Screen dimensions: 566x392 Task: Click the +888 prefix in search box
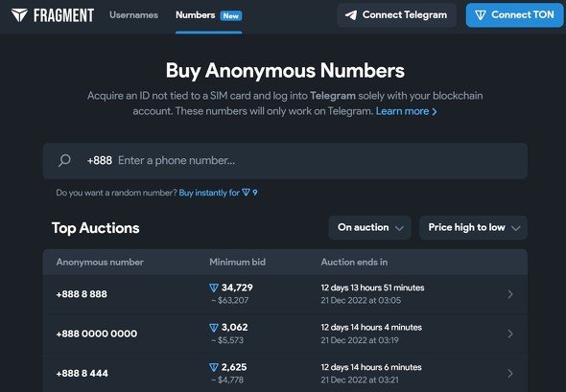(x=99, y=160)
